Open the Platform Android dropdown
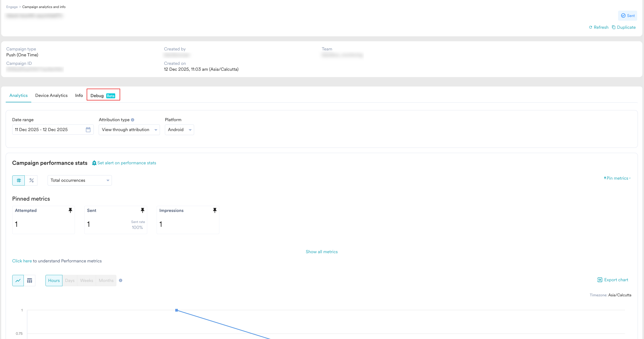 (179, 130)
